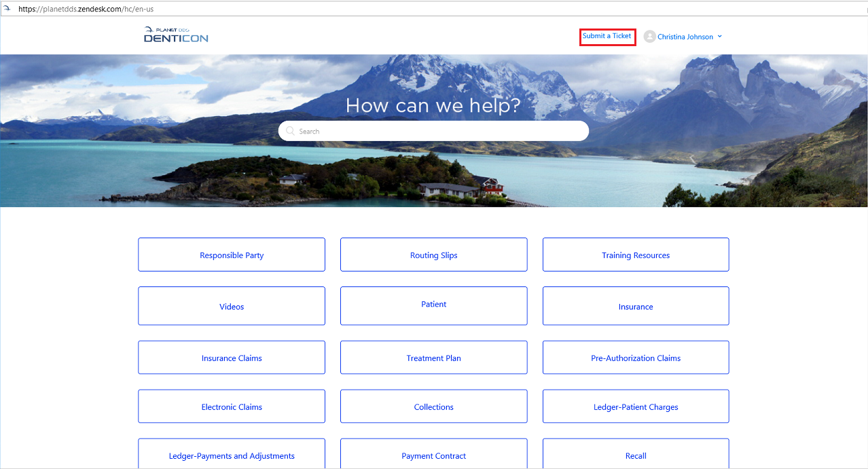Open the Videos section
The image size is (868, 469).
231,305
